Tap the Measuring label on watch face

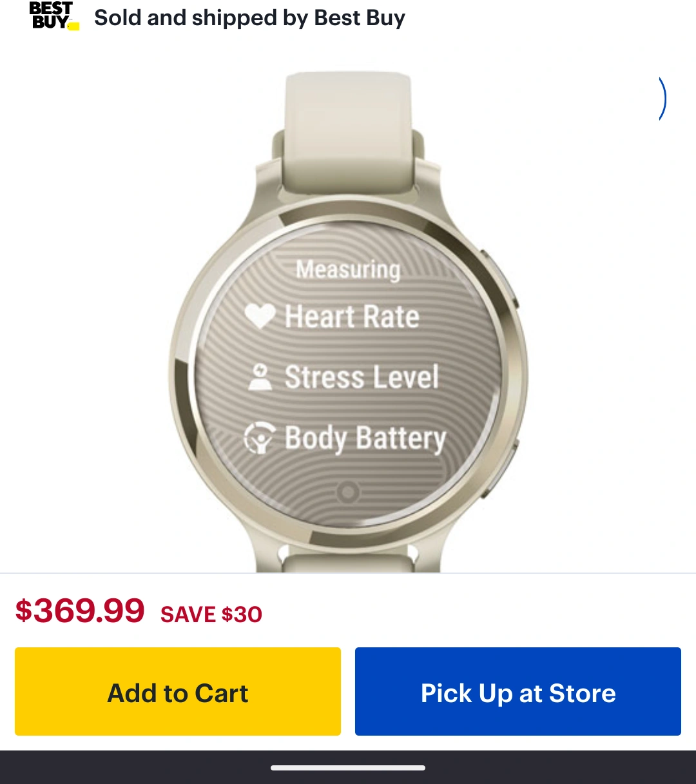348,269
